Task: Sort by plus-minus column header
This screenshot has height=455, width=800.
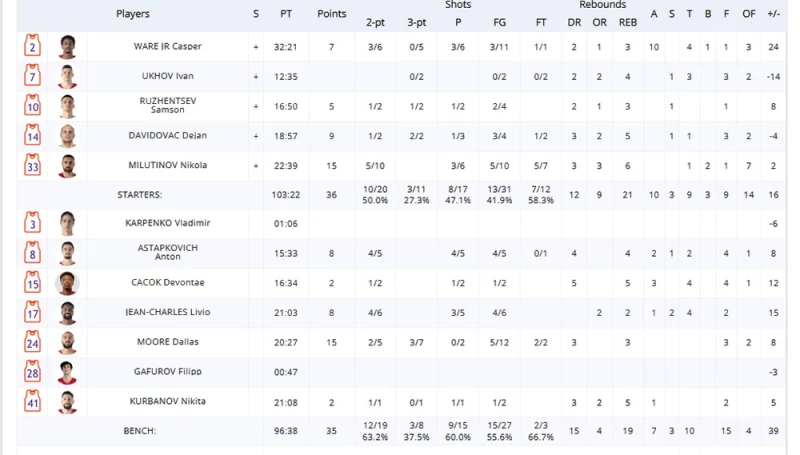Action: click(773, 14)
